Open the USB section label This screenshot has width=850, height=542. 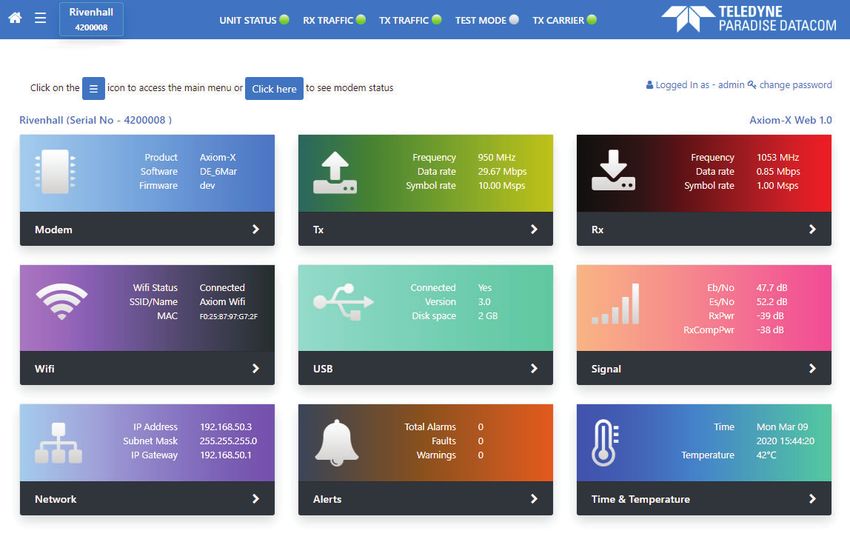click(323, 369)
